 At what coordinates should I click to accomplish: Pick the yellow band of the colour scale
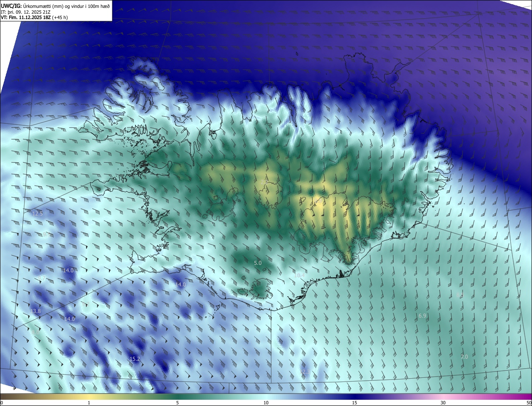point(89,396)
